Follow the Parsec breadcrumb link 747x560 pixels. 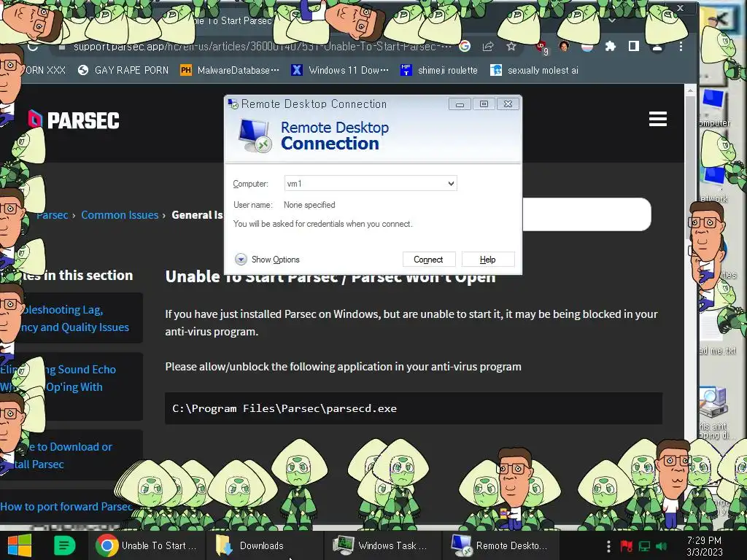point(52,215)
